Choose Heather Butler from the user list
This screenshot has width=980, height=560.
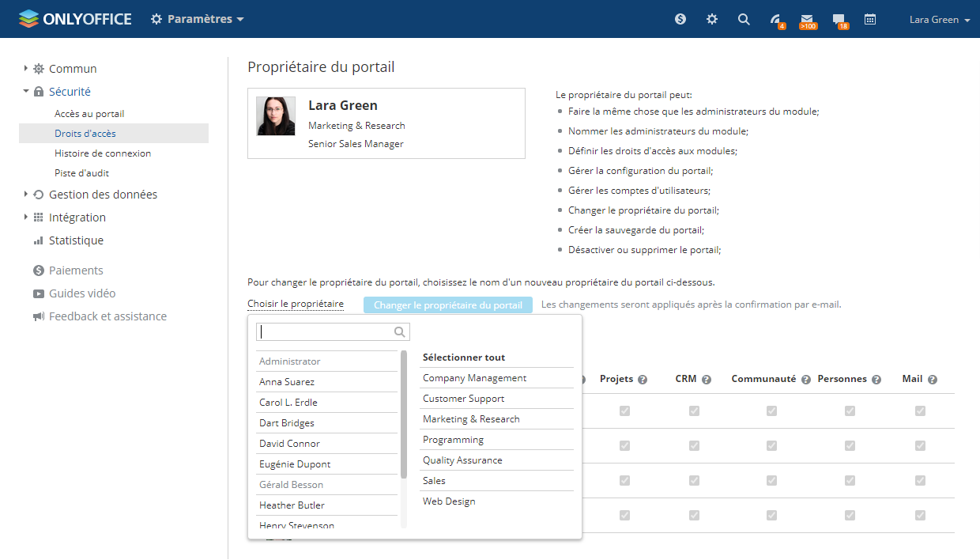tap(326, 505)
